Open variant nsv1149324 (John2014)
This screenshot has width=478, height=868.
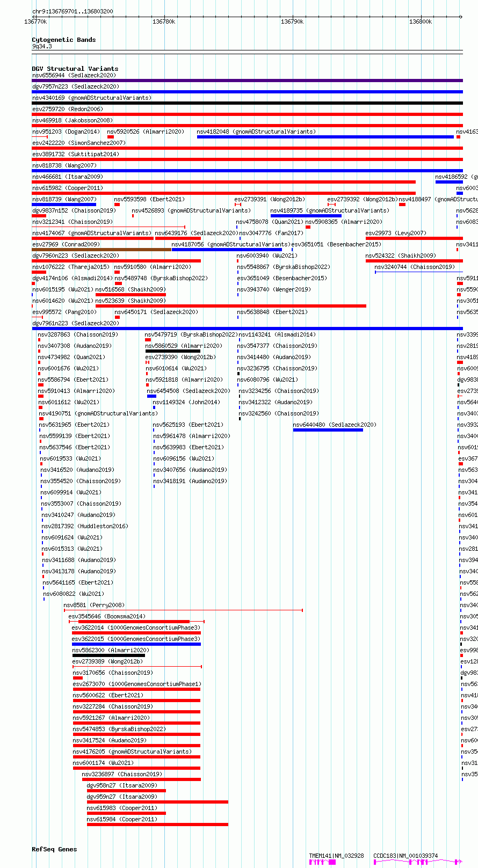click(x=186, y=402)
